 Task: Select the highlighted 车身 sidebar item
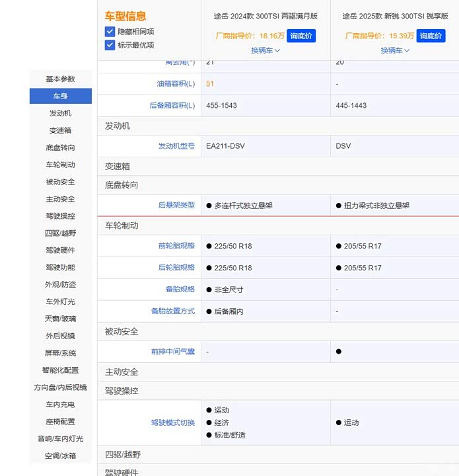point(60,97)
